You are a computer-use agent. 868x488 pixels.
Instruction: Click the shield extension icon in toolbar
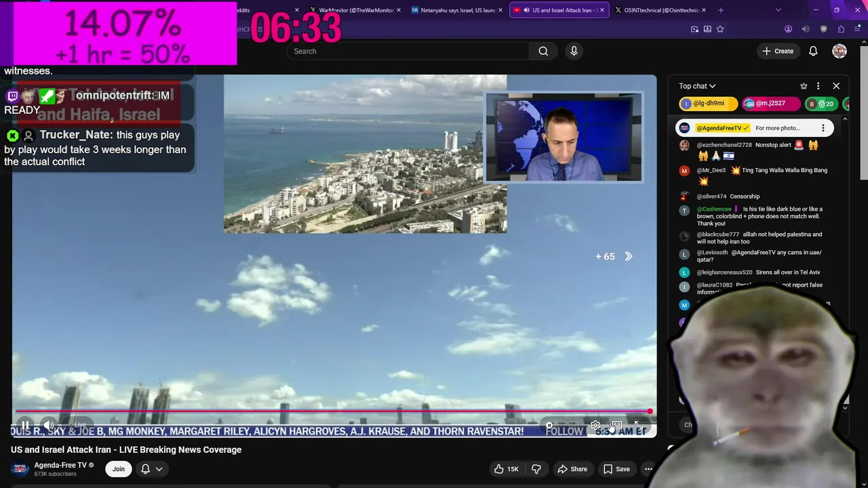pos(824,29)
